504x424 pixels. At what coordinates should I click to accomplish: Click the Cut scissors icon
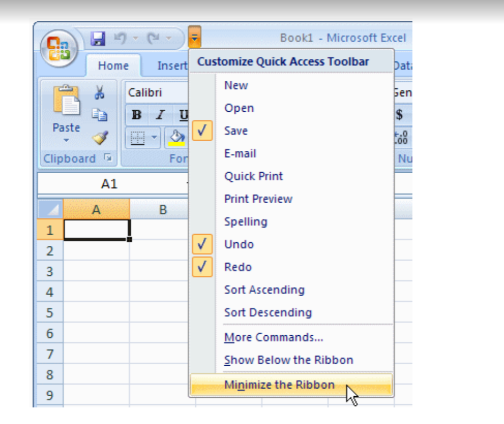tap(100, 92)
